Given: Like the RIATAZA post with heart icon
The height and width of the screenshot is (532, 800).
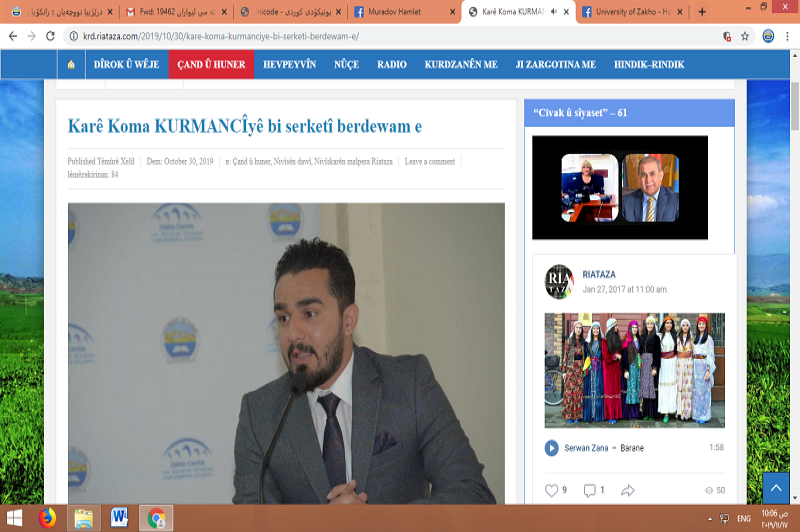Looking at the screenshot, I should 551,490.
